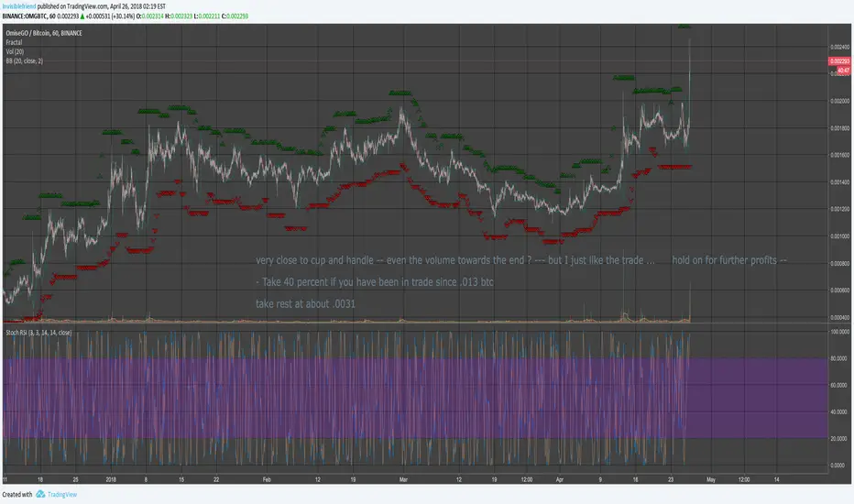Click the 0.002000 price axis label
The width and height of the screenshot is (854, 504).
click(840, 102)
